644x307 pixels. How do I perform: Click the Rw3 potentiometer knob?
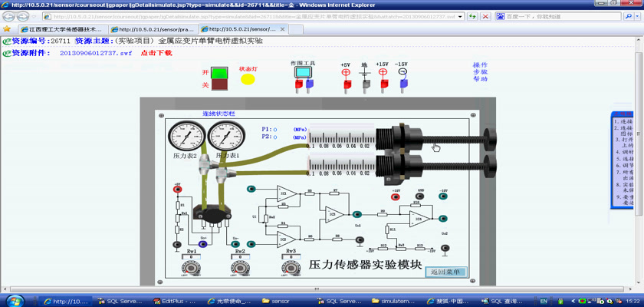click(x=291, y=269)
